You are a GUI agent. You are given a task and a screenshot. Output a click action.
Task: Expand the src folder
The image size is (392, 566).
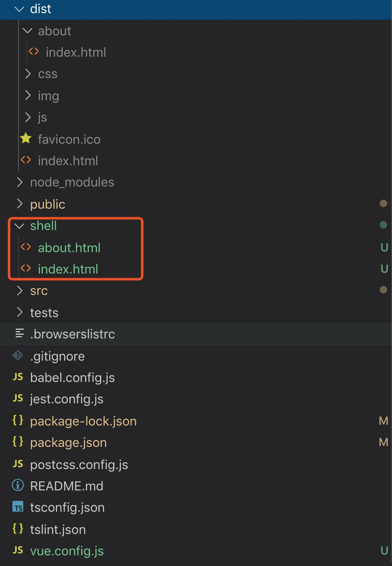point(39,291)
